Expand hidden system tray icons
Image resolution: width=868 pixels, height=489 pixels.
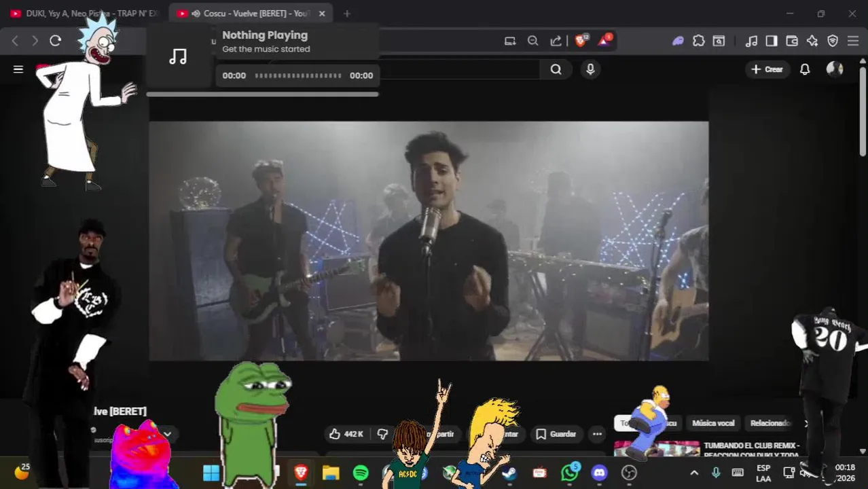[694, 473]
